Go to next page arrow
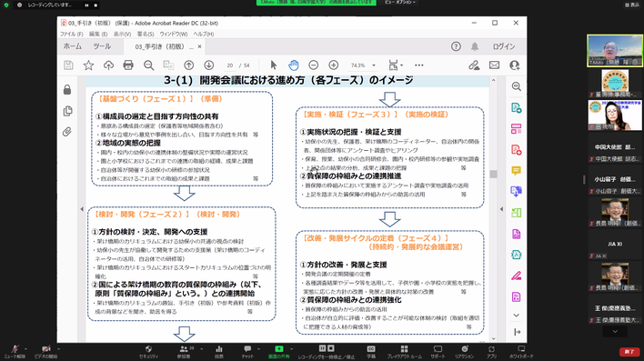Viewport: 644px width, 361px height. pyautogui.click(x=208, y=65)
